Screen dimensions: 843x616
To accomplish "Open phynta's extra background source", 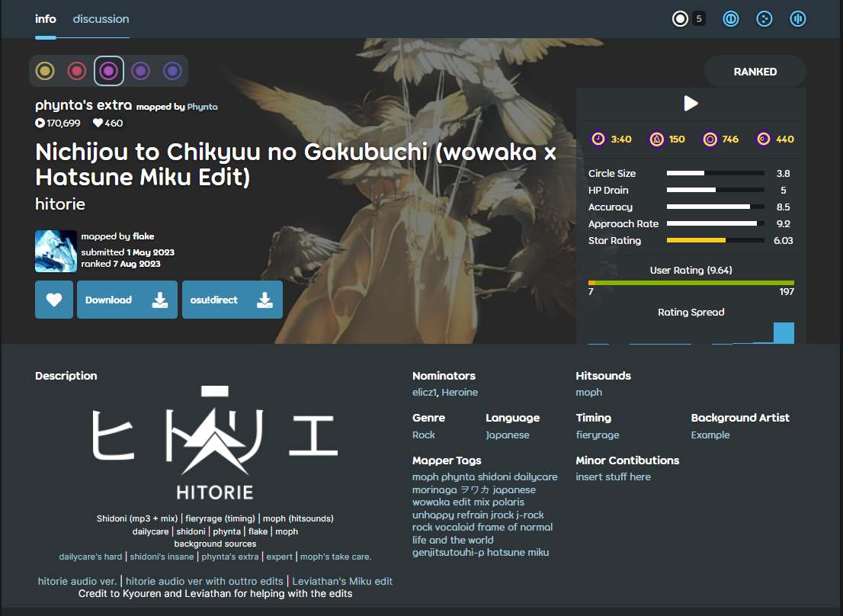I will point(230,557).
